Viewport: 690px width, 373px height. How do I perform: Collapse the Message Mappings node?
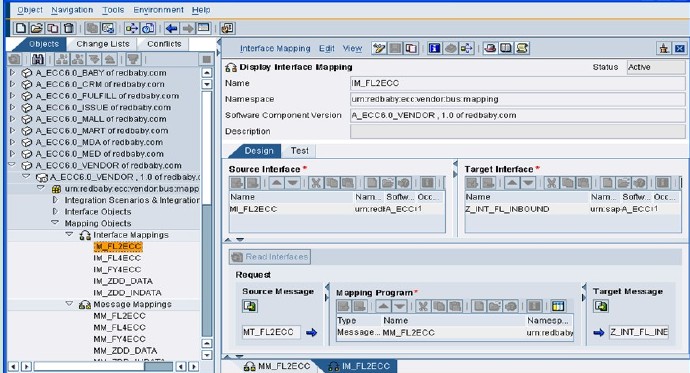[70, 304]
